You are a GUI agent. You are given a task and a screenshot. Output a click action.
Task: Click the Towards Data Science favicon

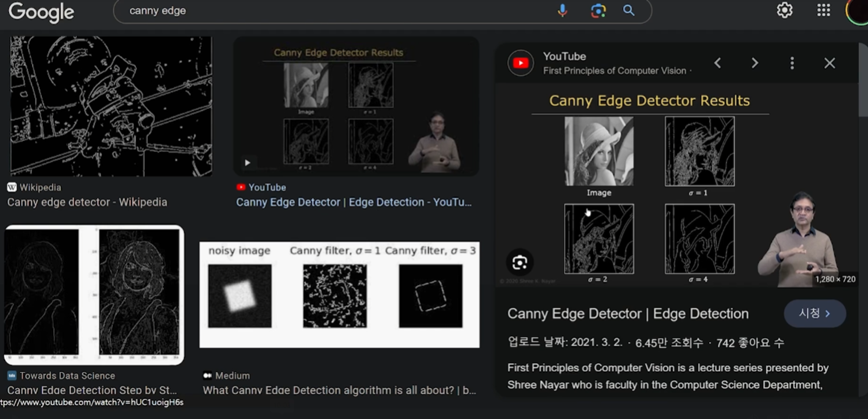coord(12,375)
